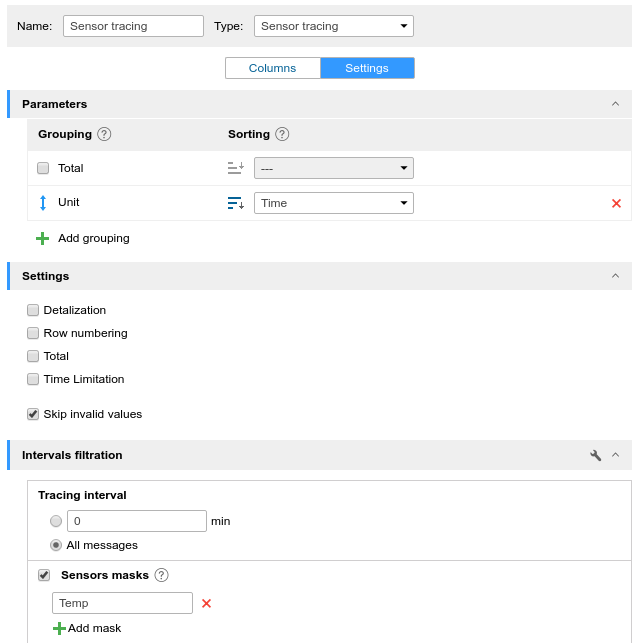Click the help icon next to Grouping

(104, 134)
